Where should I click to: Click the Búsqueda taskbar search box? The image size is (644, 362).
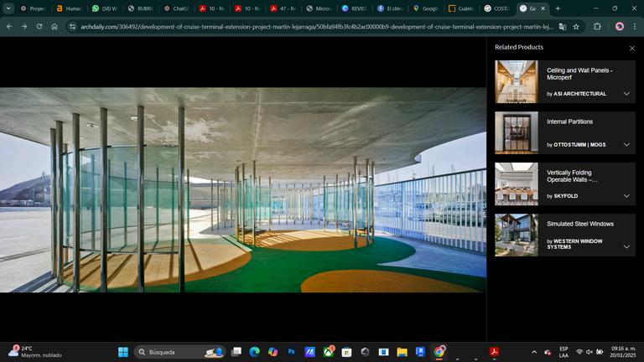point(180,352)
